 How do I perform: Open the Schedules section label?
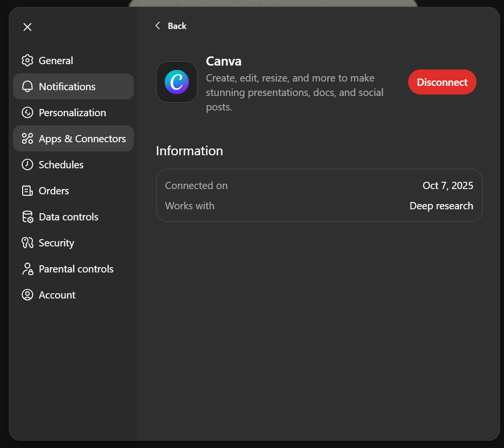(61, 164)
